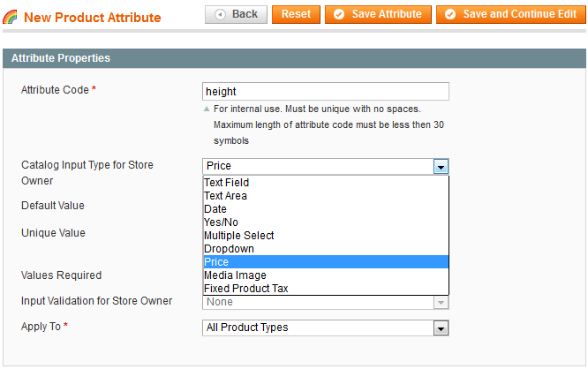Pick Yes/No from the dropdown list
Image resolution: width=588 pixels, height=369 pixels.
(x=221, y=222)
